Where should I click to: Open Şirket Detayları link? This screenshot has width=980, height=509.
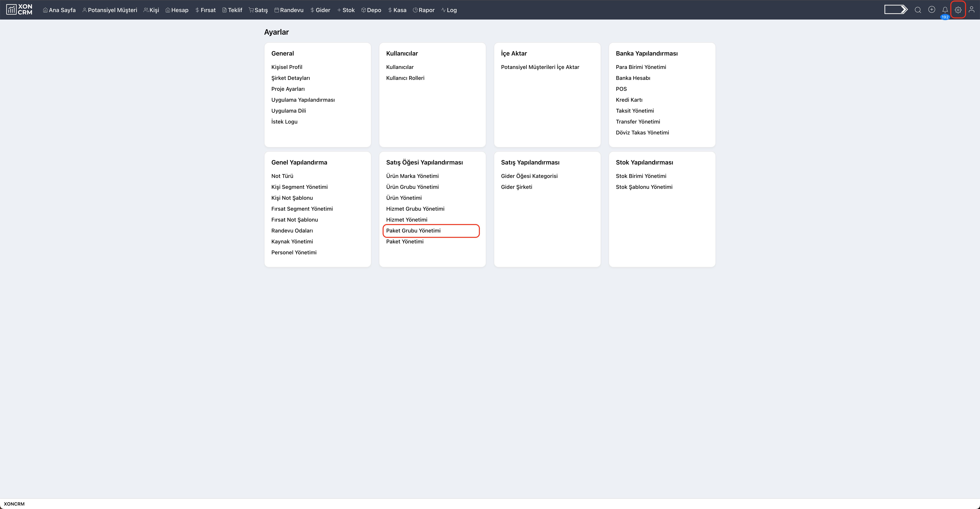pos(291,78)
